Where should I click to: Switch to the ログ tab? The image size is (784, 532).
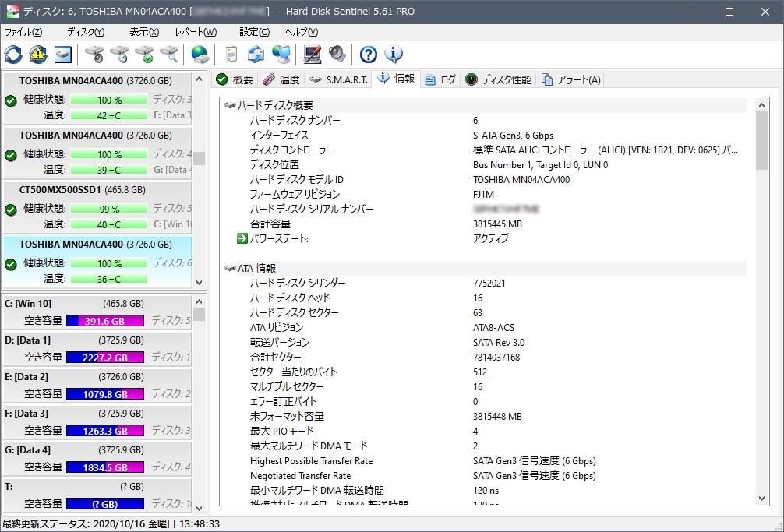click(440, 80)
